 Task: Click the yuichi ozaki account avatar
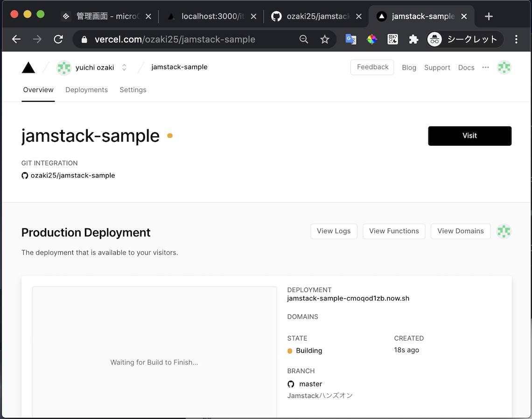tap(64, 68)
